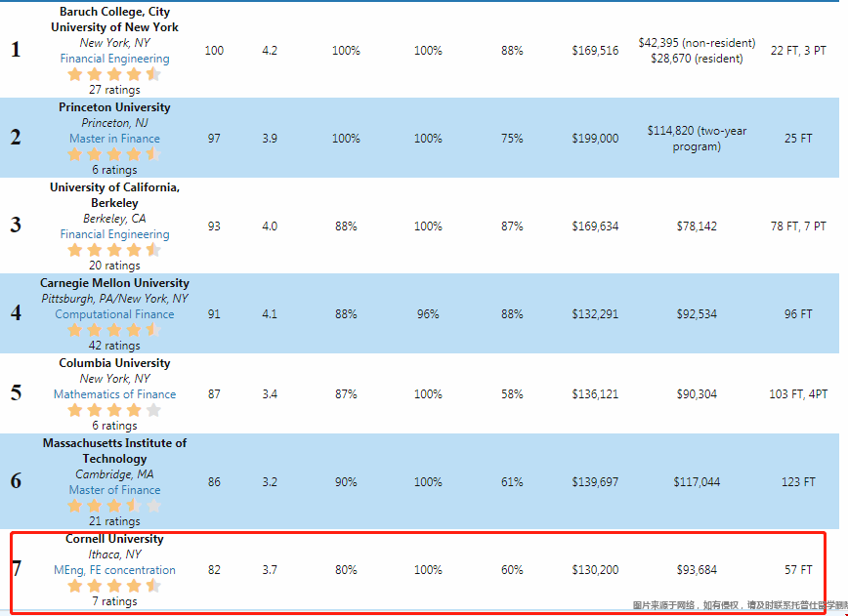This screenshot has height=616, width=848.
Task: Click the $199,000 salary cell
Action: point(595,139)
